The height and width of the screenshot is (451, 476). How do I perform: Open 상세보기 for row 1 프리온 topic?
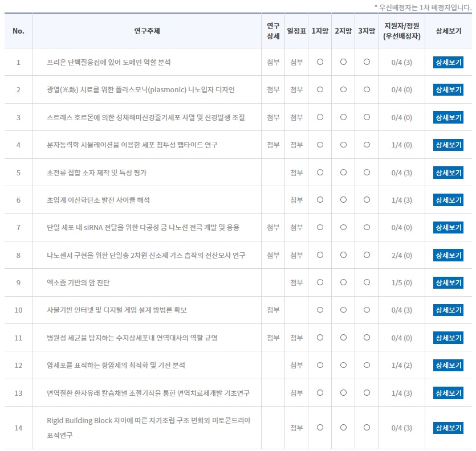click(x=449, y=62)
